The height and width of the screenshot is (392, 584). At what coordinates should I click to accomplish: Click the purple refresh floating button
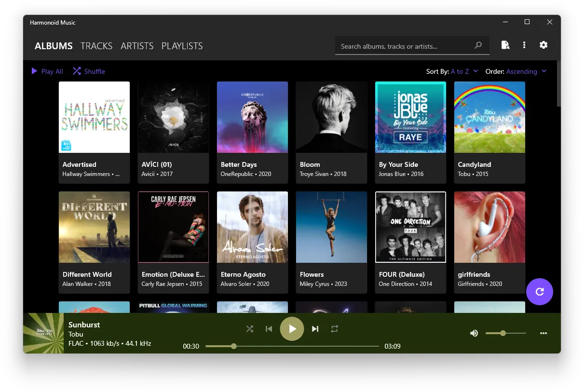(540, 291)
